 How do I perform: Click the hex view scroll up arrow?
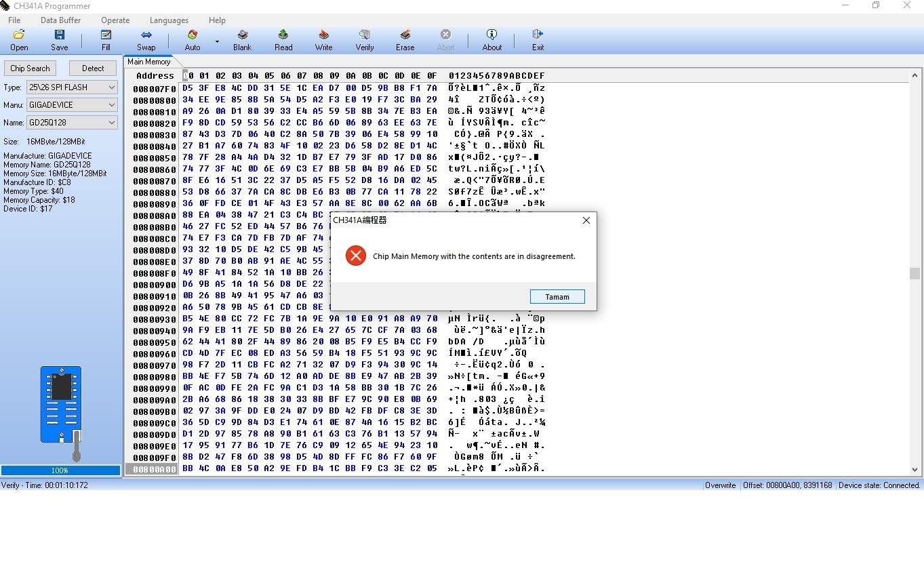coord(915,76)
